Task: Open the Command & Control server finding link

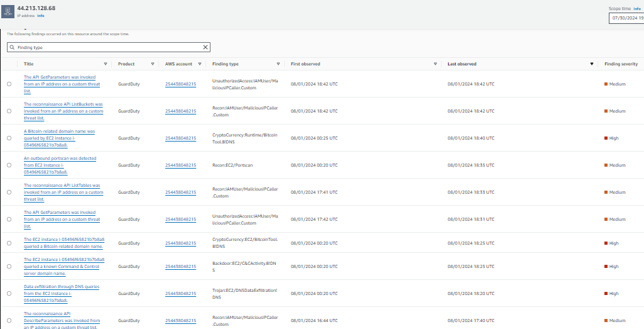Action: [64, 267]
